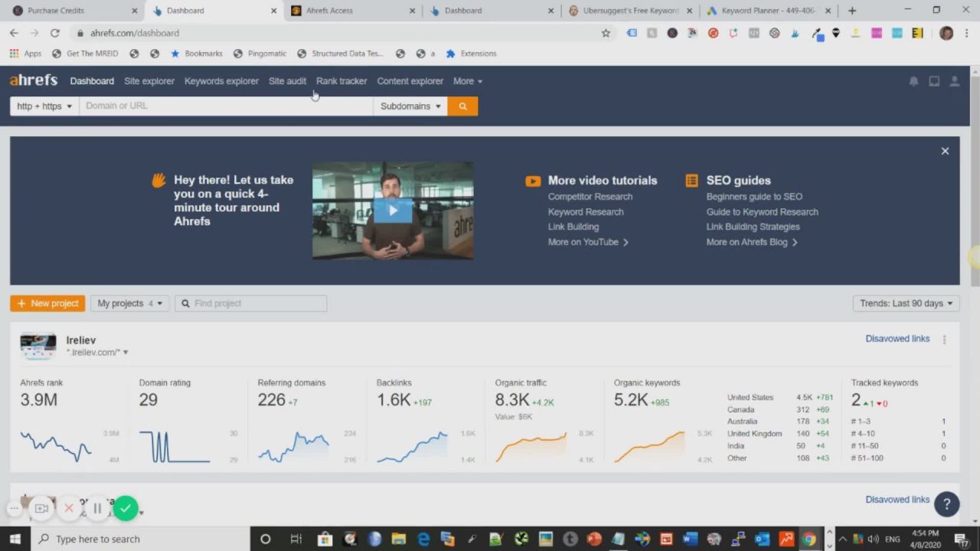Click the New project button
Image resolution: width=980 pixels, height=551 pixels.
coord(47,303)
